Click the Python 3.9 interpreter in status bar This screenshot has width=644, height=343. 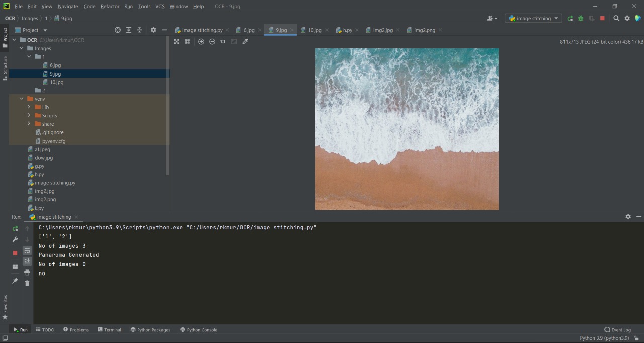pos(604,338)
